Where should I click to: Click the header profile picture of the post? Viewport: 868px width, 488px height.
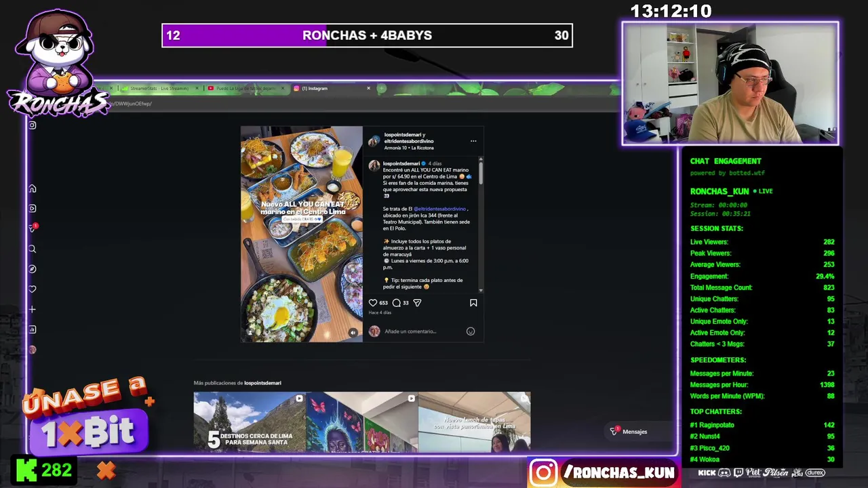point(374,141)
